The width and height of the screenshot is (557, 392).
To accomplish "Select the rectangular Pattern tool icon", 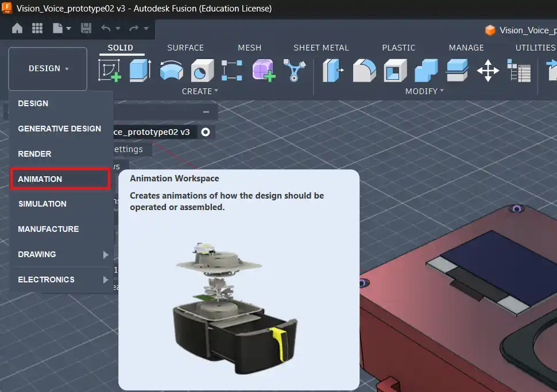I will point(232,70).
